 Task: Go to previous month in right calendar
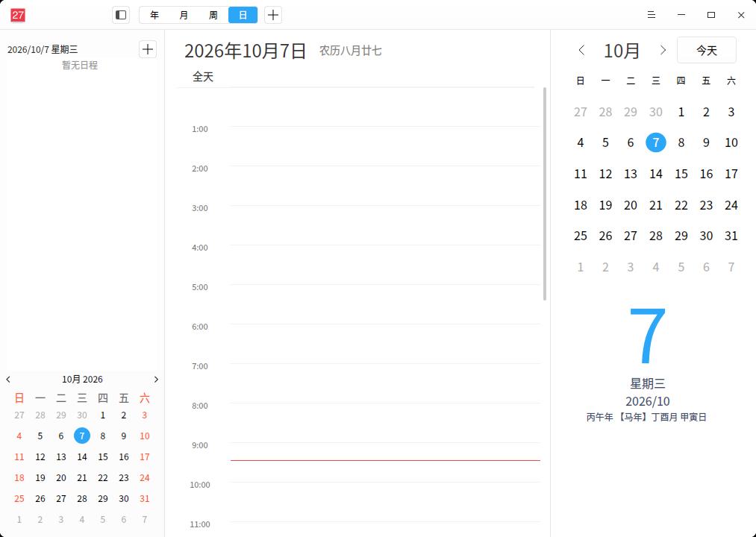tap(581, 50)
